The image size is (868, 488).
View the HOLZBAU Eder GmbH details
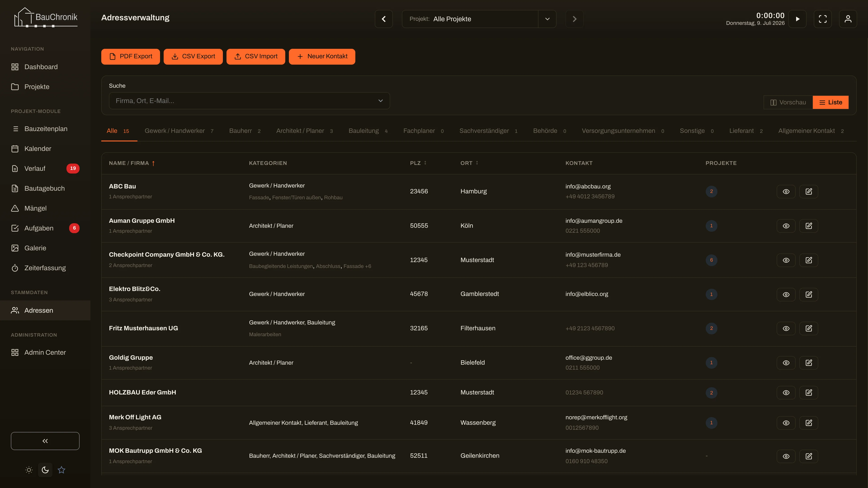pos(786,392)
